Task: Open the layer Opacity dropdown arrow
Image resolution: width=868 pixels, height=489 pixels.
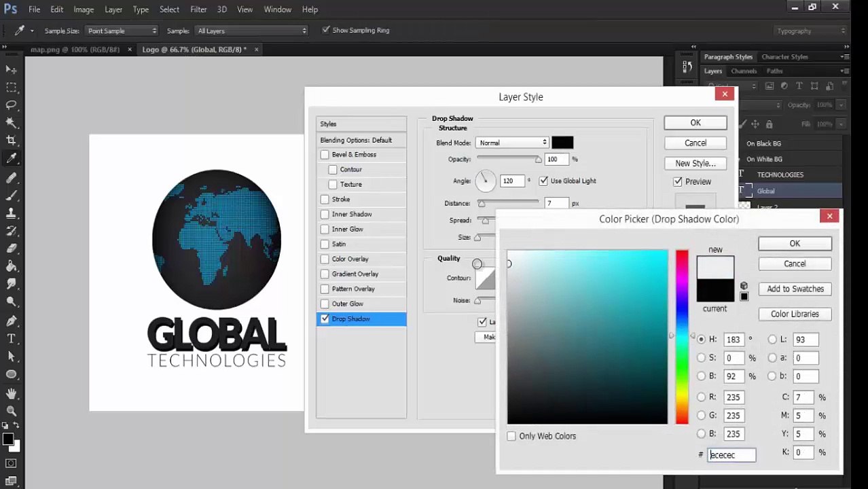Action: [841, 105]
